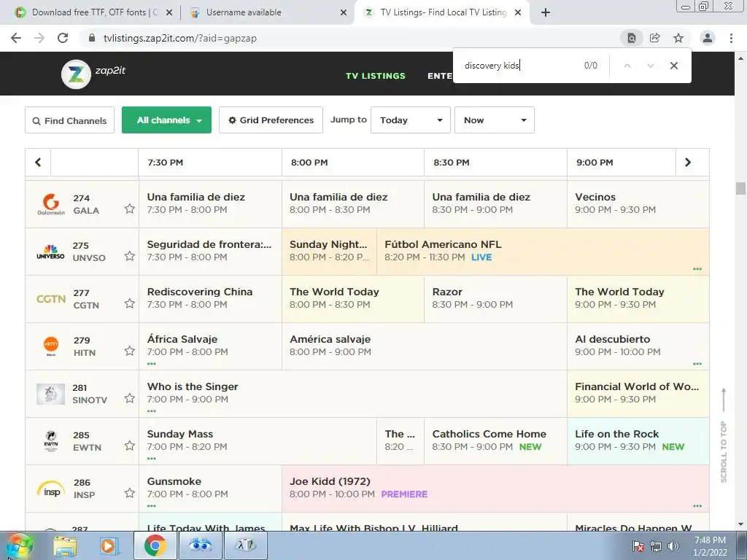Go to the next find match arrow
Image resolution: width=747 pixels, height=560 pixels.
pyautogui.click(x=650, y=66)
